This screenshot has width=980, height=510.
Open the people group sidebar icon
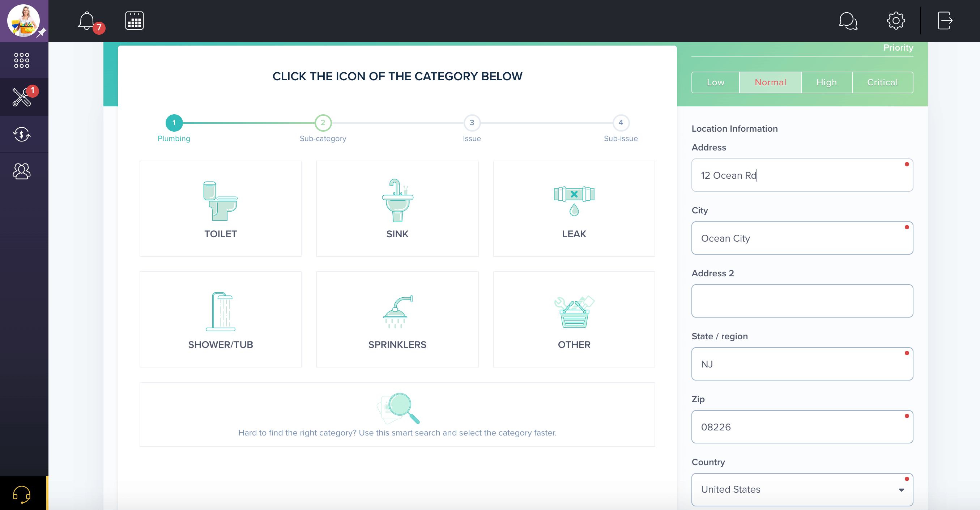click(22, 171)
